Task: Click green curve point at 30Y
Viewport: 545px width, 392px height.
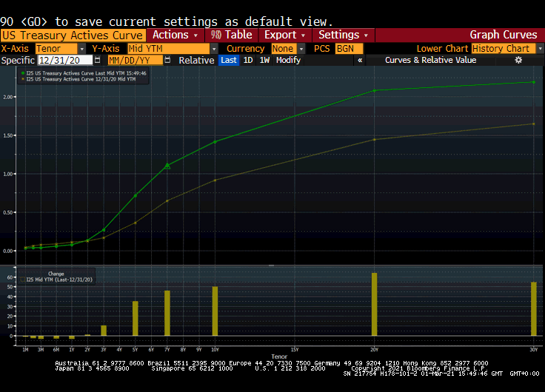Action: (x=534, y=82)
